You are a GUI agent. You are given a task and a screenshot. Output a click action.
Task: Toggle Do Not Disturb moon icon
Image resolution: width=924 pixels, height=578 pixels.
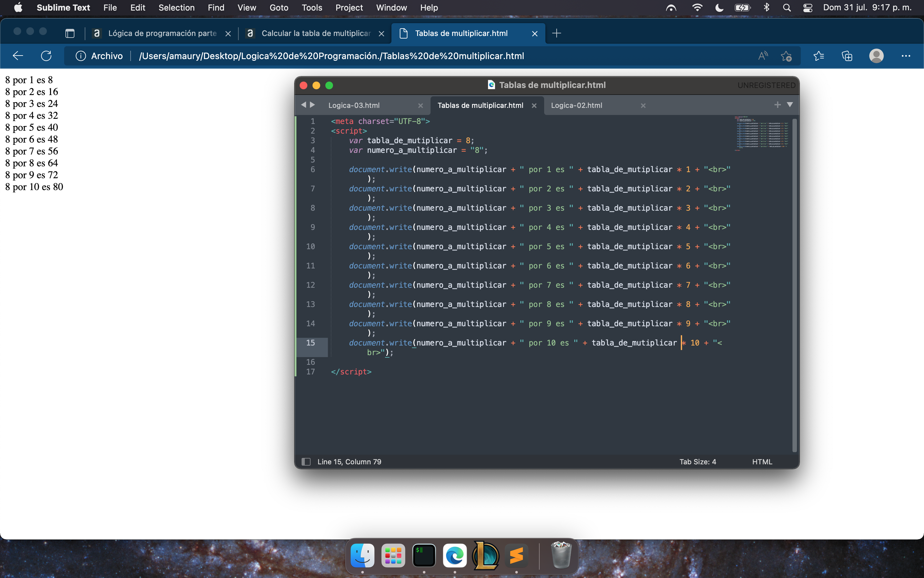[x=719, y=8]
